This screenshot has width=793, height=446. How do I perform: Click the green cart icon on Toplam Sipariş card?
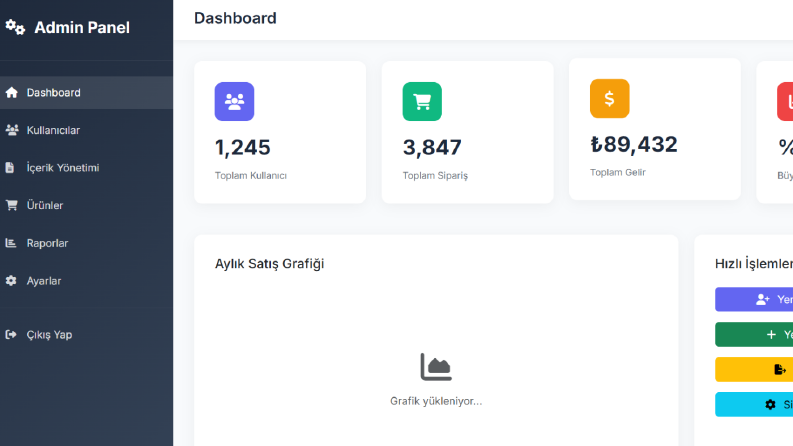(x=422, y=102)
